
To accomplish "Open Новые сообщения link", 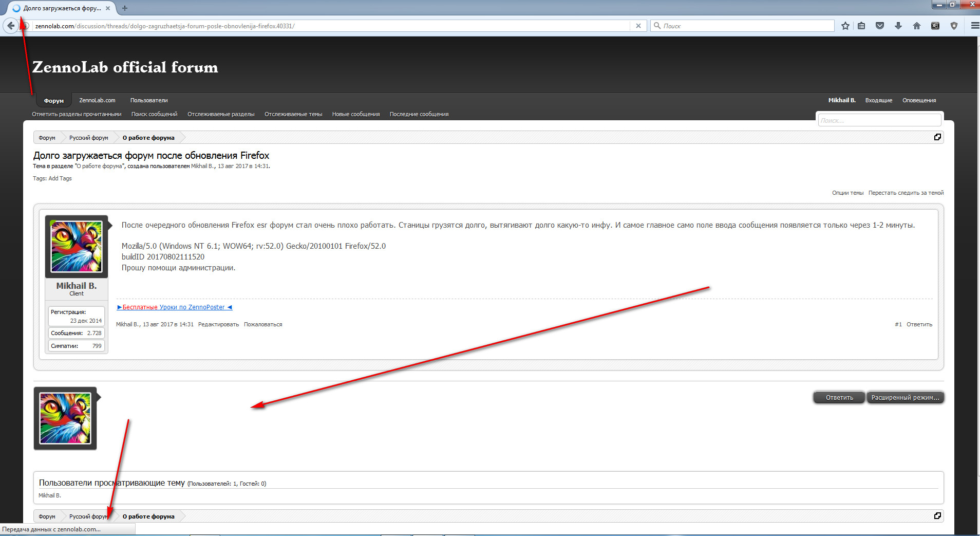I will click(356, 114).
